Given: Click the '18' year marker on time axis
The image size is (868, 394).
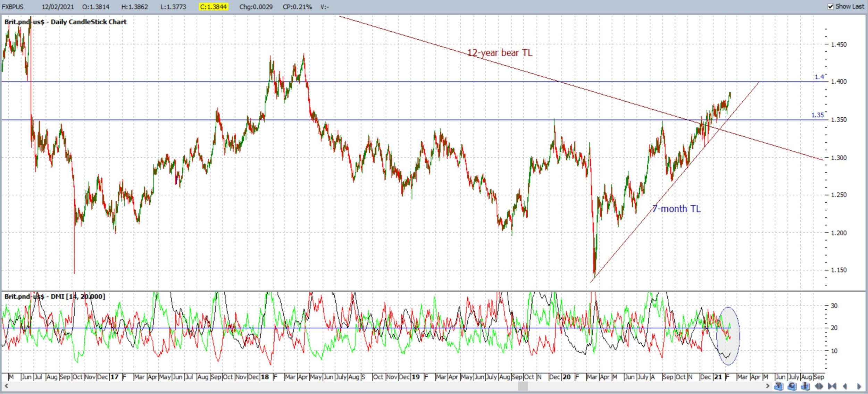Looking at the screenshot, I should click(x=265, y=377).
